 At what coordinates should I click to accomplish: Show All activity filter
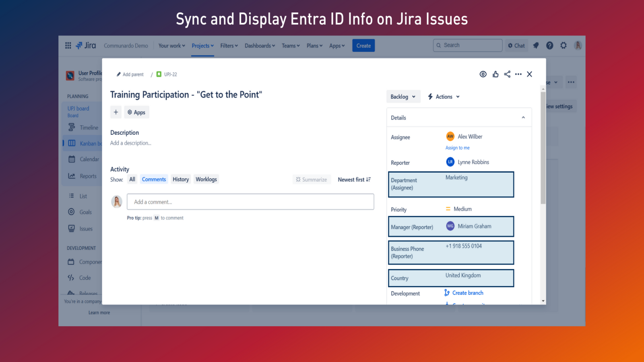(x=132, y=179)
